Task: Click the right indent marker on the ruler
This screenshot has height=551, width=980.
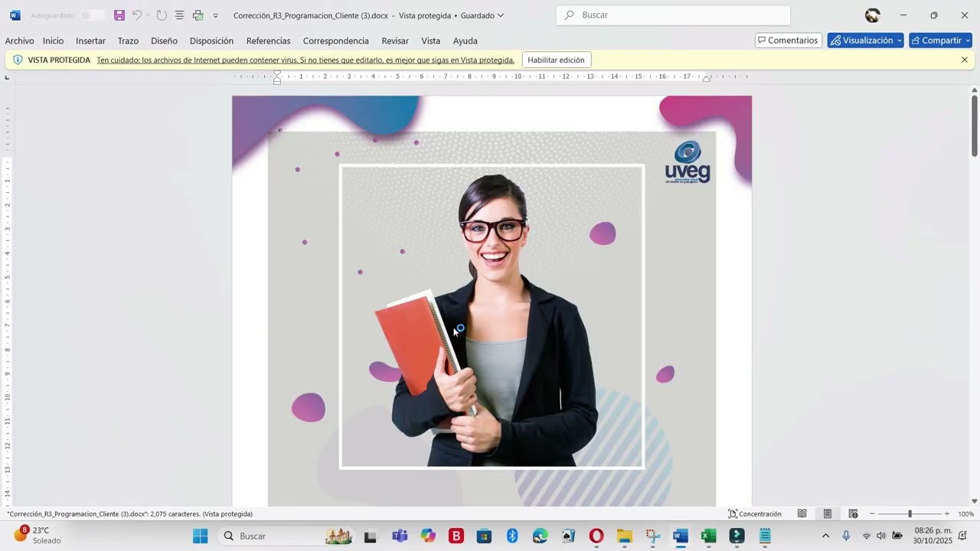Action: pos(707,78)
